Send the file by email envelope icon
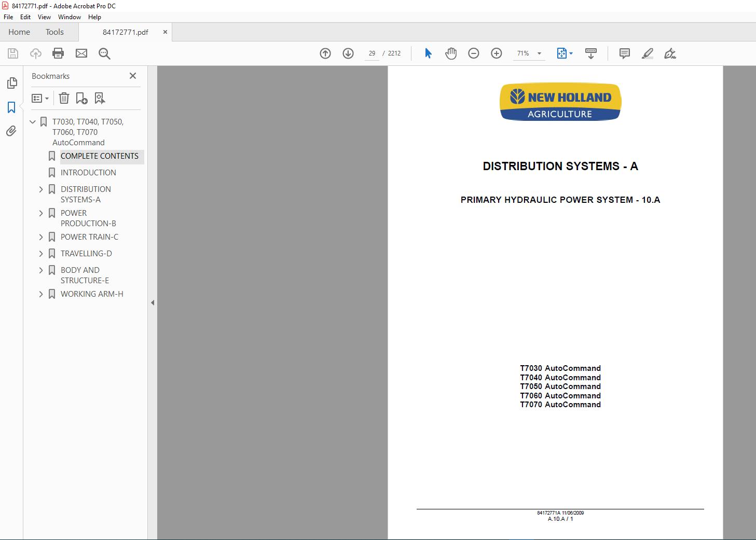This screenshot has height=540, width=756. (x=81, y=53)
